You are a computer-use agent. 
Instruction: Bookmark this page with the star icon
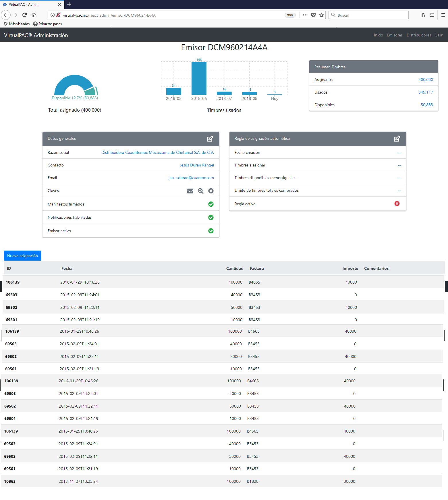(x=321, y=15)
